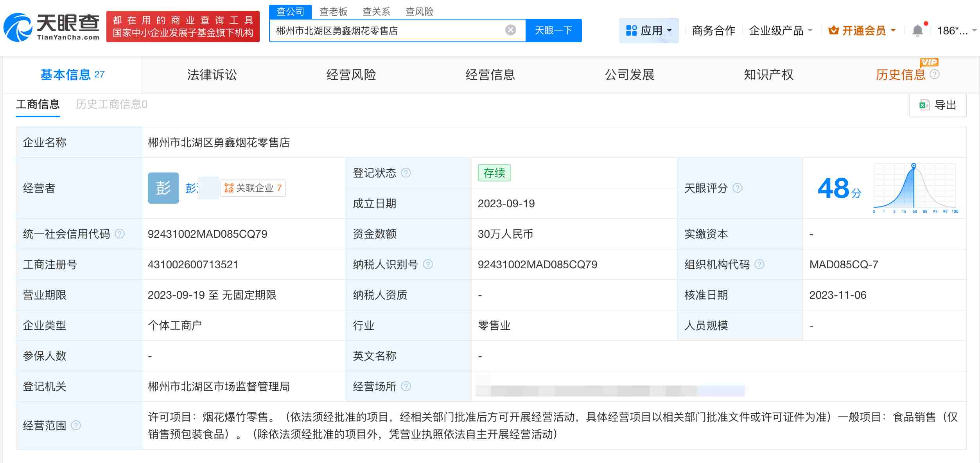Switch to the 法律诉讼 tab

tap(212, 75)
